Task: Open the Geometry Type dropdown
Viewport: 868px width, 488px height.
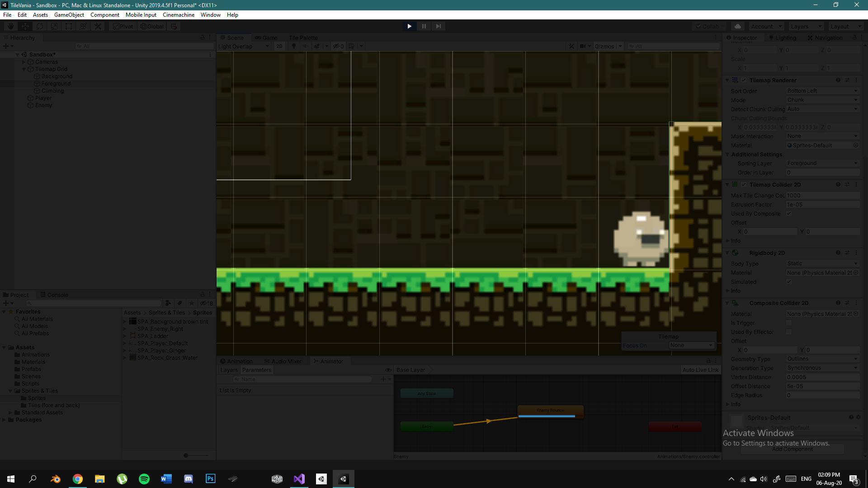Action: pyautogui.click(x=822, y=359)
